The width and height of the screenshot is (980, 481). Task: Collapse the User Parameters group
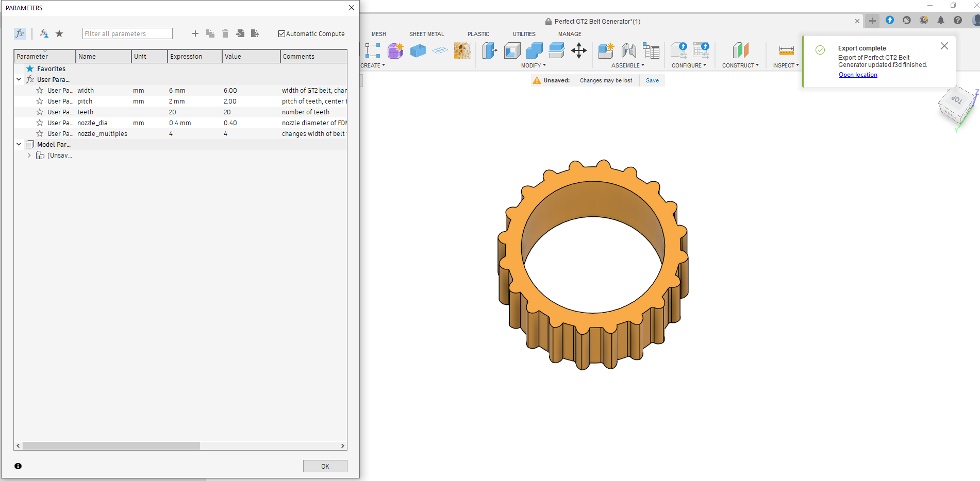(x=19, y=79)
